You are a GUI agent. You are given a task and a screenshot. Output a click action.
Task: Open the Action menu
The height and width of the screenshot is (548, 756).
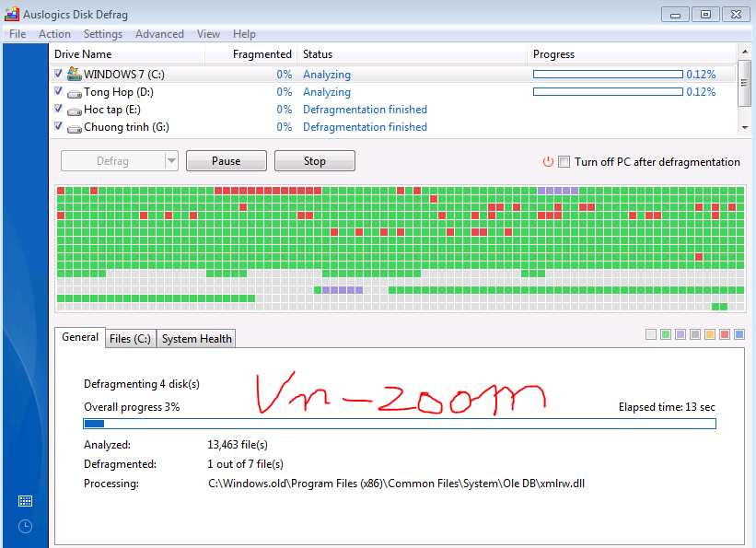(x=54, y=34)
